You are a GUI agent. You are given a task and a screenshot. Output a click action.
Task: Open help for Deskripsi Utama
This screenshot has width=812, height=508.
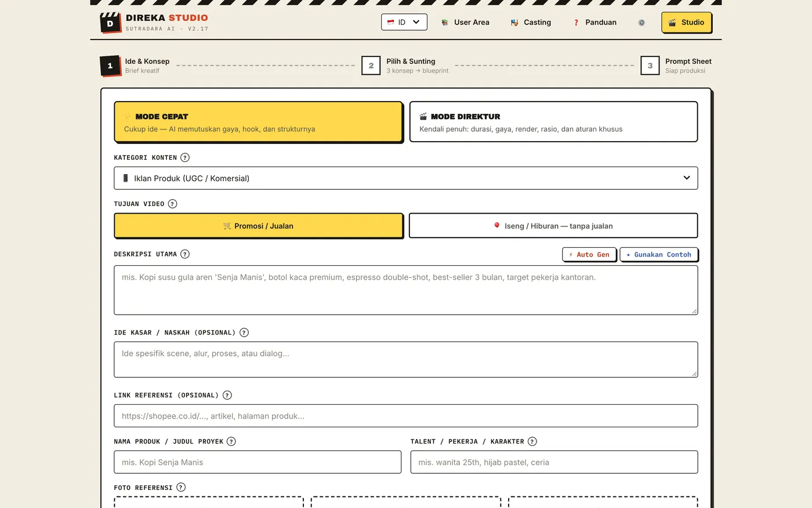coord(185,254)
